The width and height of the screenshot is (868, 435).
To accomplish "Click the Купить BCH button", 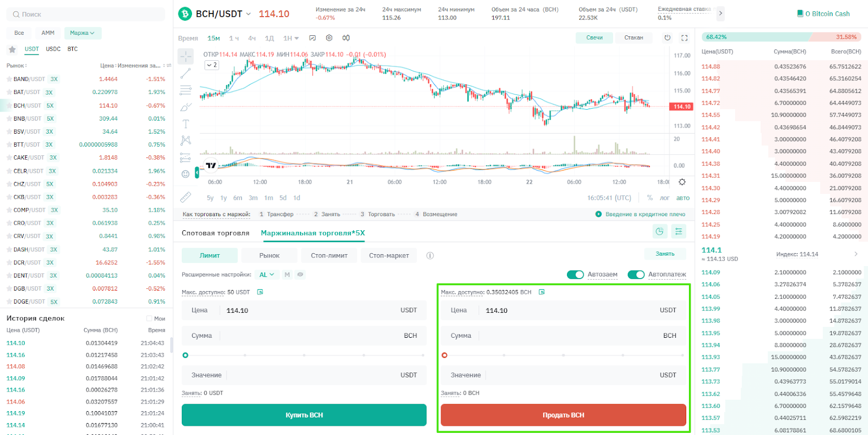I will coord(304,415).
